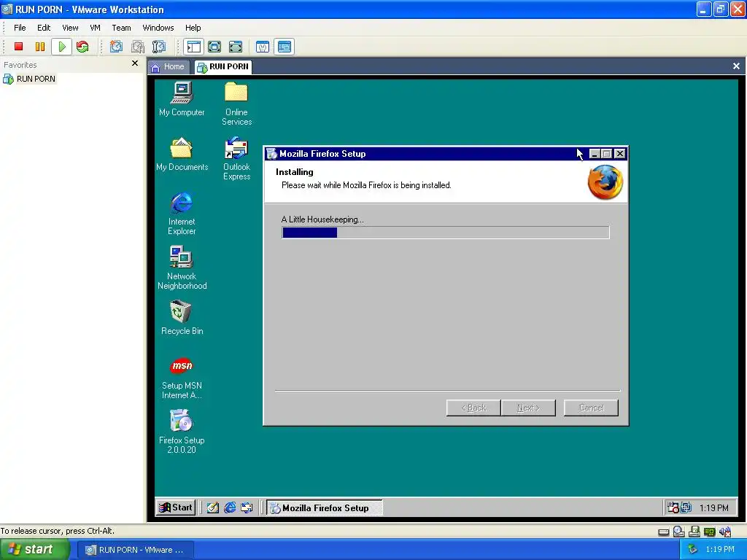Click the 'A Little Housekeeping...' status text
Image resolution: width=747 pixels, height=560 pixels.
[x=322, y=219]
